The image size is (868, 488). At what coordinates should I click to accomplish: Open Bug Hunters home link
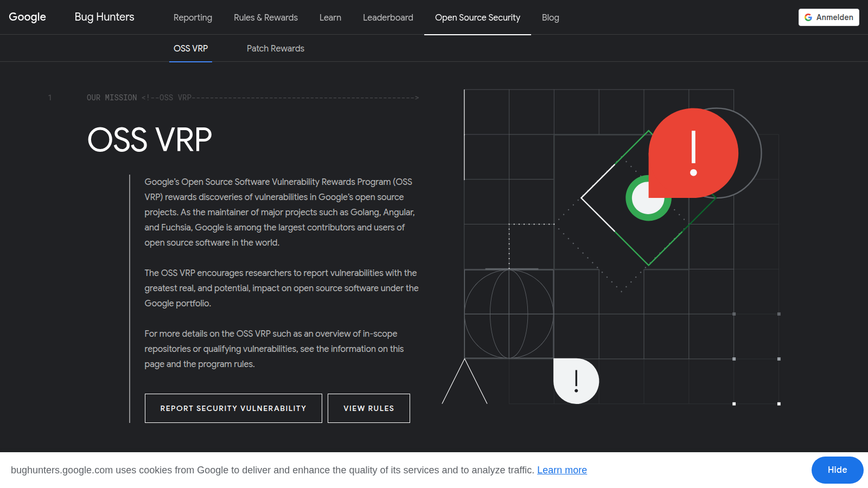tap(104, 17)
